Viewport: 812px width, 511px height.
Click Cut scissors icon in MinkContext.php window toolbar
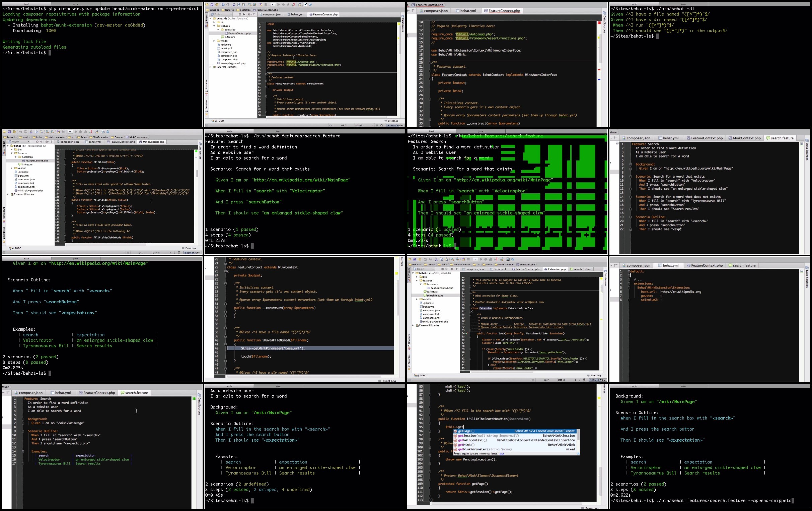pos(31,132)
